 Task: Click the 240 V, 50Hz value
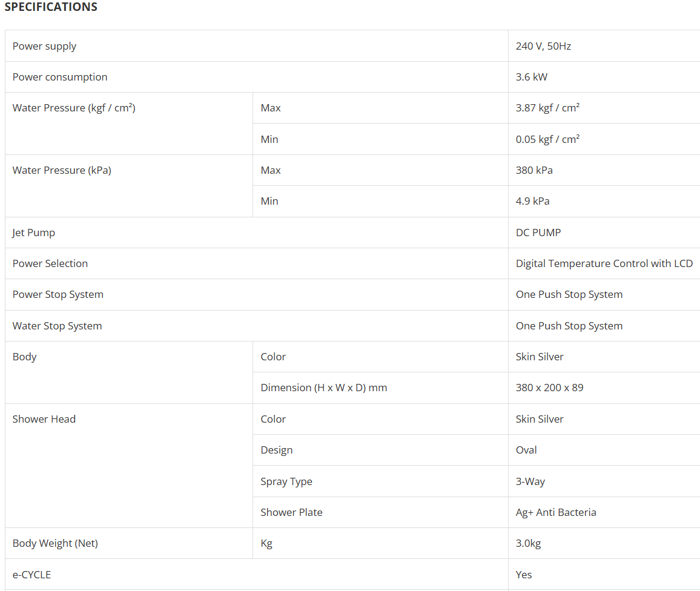(543, 46)
